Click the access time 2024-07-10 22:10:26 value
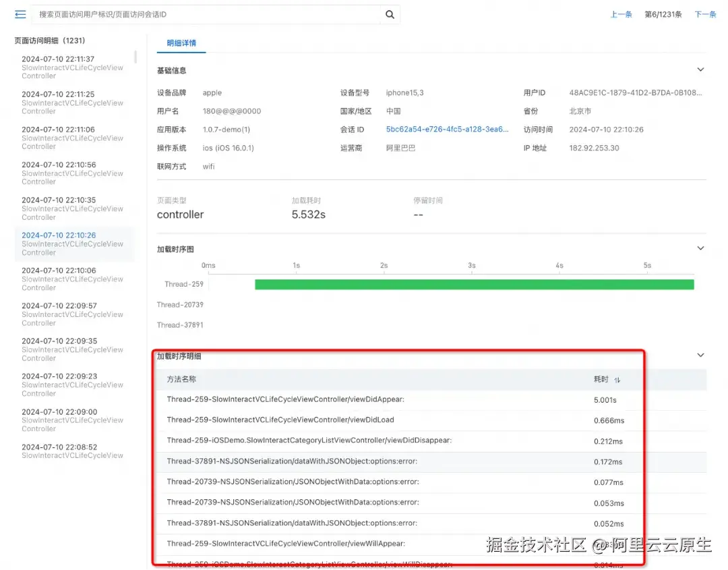 pyautogui.click(x=607, y=130)
